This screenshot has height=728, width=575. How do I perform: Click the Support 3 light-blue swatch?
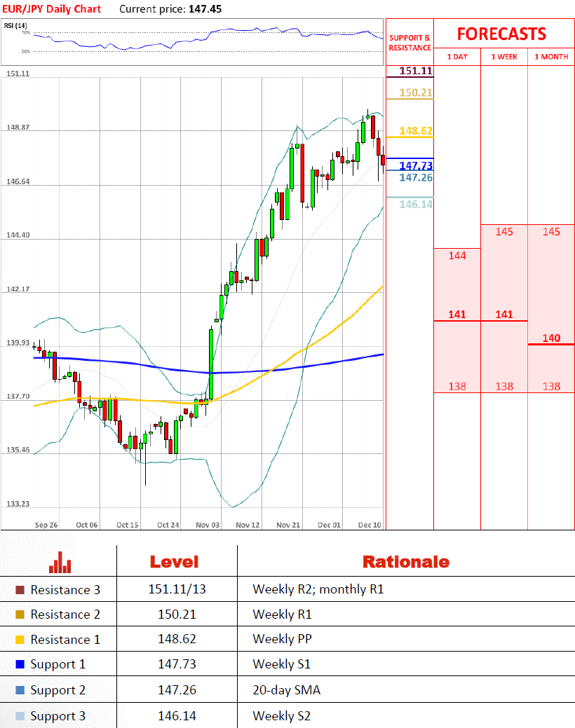(20, 716)
